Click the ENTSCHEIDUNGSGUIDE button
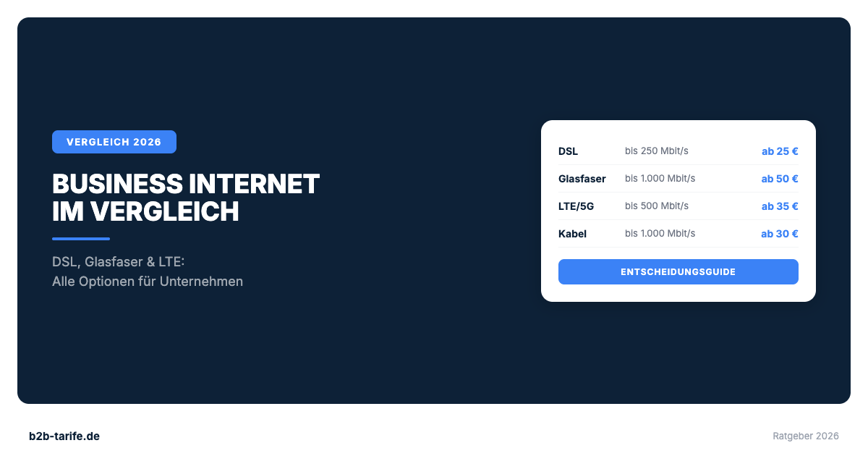Image resolution: width=868 pixels, height=456 pixels. click(678, 271)
